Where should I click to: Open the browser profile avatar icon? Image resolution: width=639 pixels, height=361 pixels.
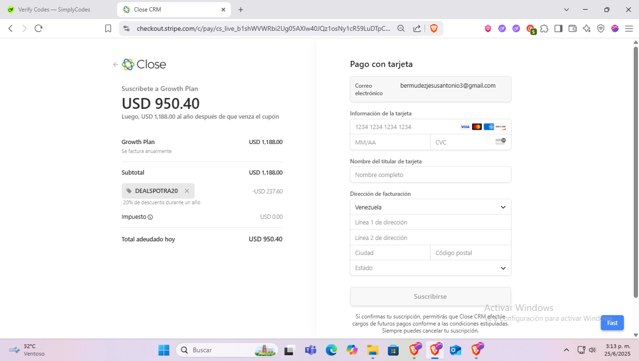[615, 28]
